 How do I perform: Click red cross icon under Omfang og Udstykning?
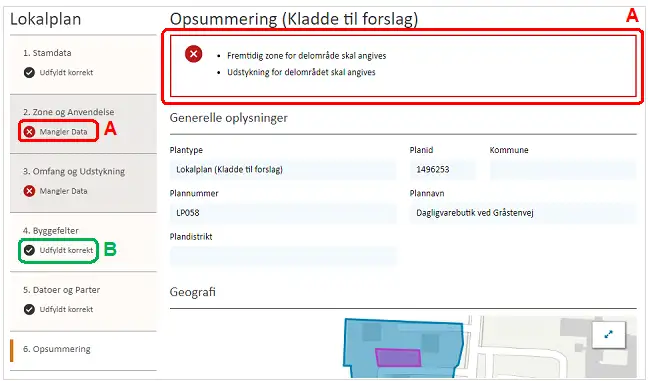tap(29, 191)
